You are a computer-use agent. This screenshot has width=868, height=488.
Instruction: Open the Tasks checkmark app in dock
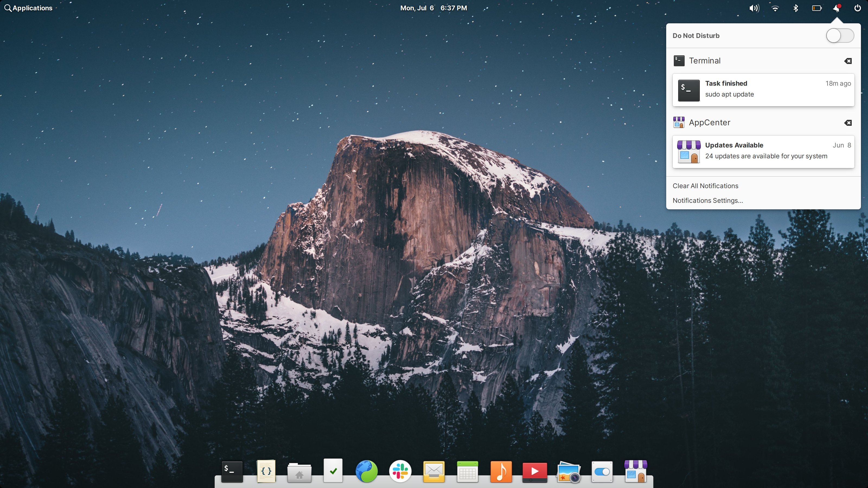point(333,470)
